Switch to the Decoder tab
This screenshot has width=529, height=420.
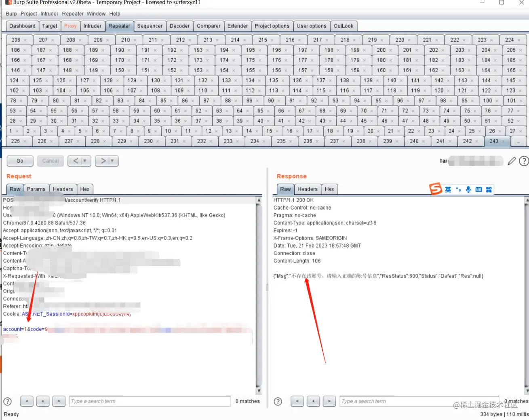coord(179,26)
